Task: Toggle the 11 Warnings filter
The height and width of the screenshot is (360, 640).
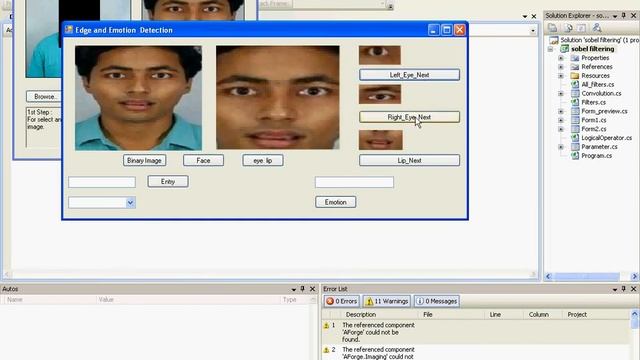Action: [387, 301]
